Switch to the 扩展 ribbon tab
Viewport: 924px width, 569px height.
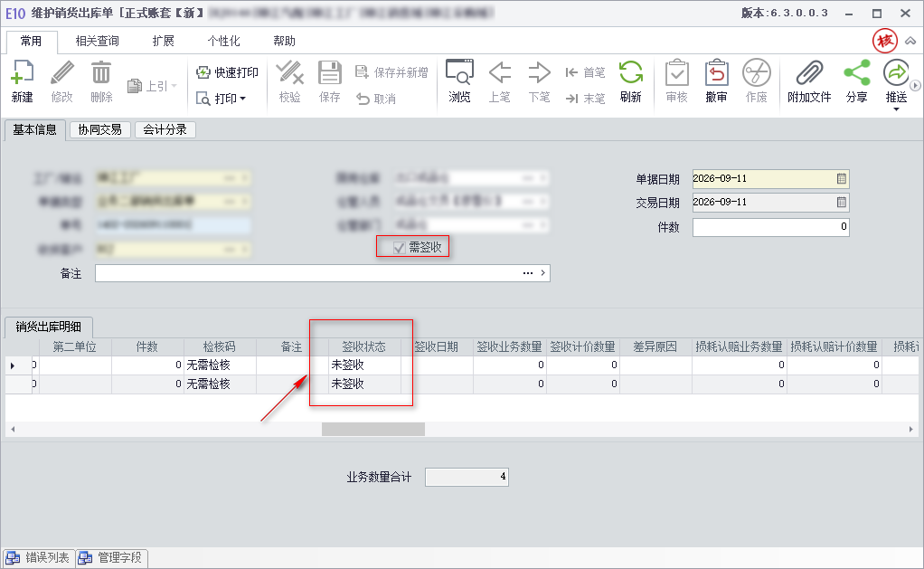tap(164, 41)
